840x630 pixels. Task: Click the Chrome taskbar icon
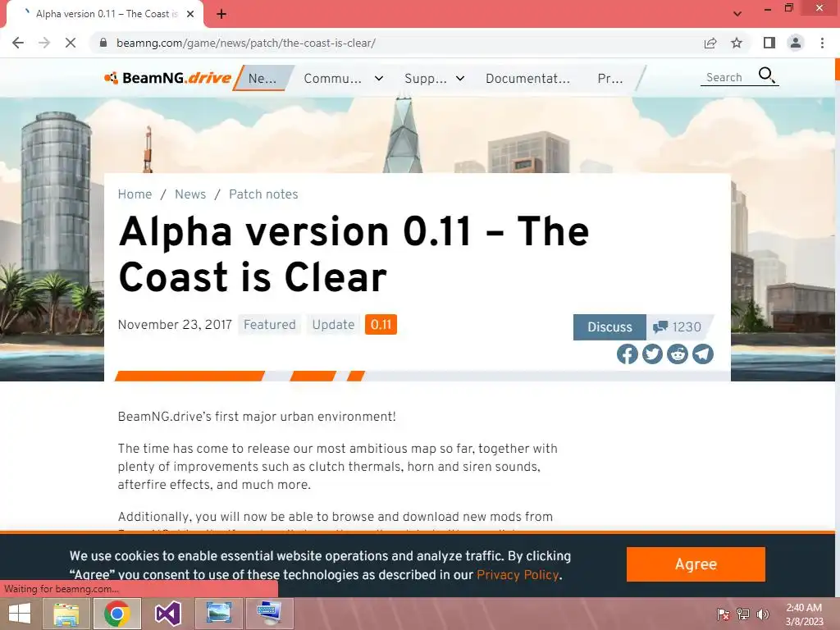click(x=116, y=614)
